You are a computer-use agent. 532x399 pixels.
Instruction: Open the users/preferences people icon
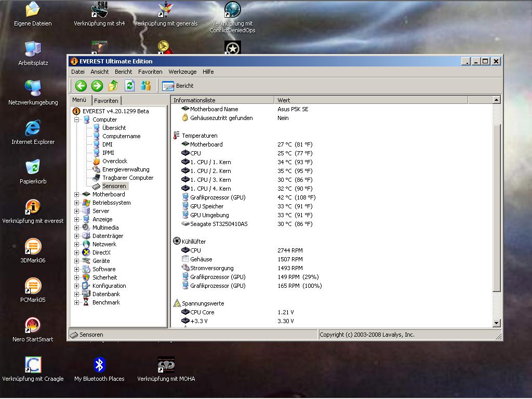pyautogui.click(x=146, y=86)
